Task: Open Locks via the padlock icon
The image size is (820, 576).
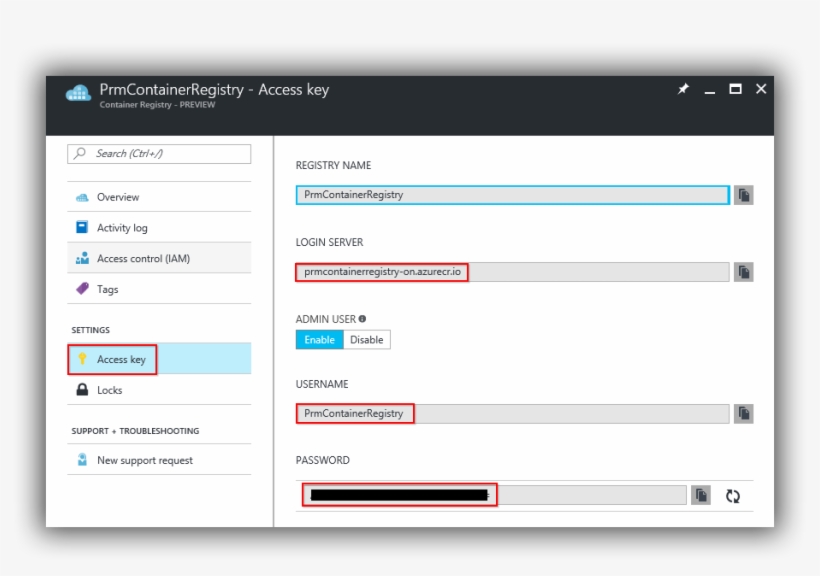Action: pyautogui.click(x=84, y=388)
